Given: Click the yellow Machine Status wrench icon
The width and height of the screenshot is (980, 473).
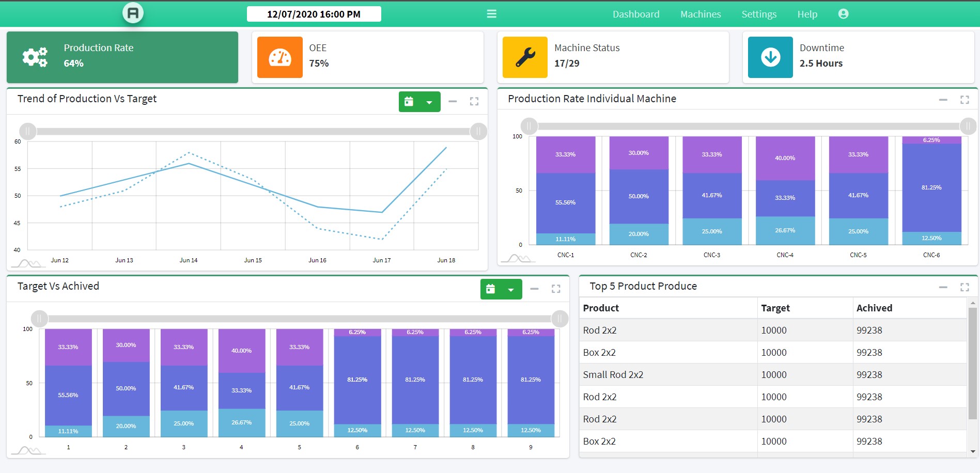Looking at the screenshot, I should click(525, 57).
